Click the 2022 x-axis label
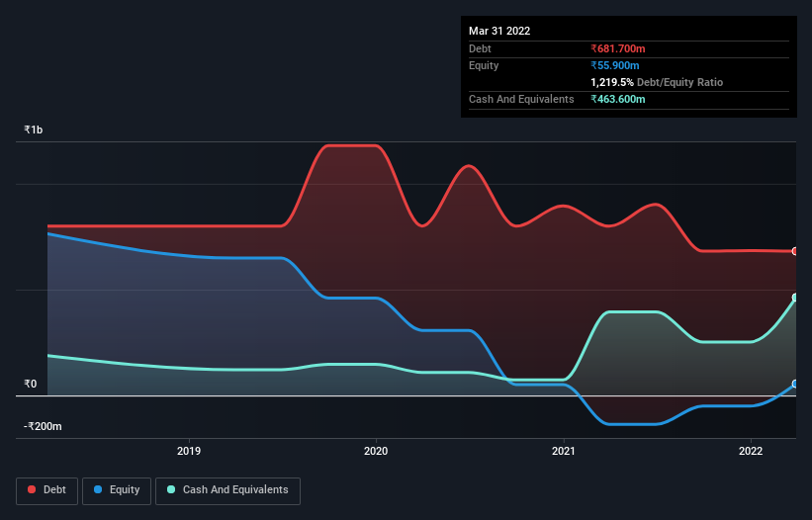 (x=751, y=451)
